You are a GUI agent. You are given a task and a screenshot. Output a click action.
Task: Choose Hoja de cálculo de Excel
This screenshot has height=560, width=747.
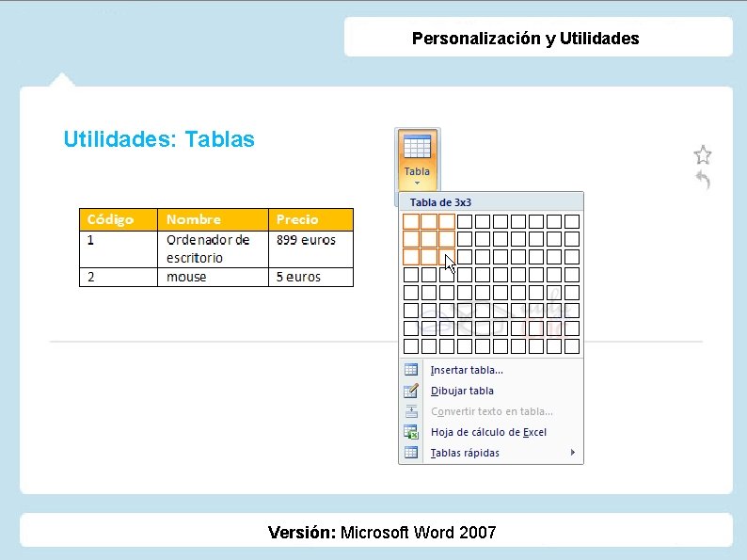pyautogui.click(x=491, y=432)
